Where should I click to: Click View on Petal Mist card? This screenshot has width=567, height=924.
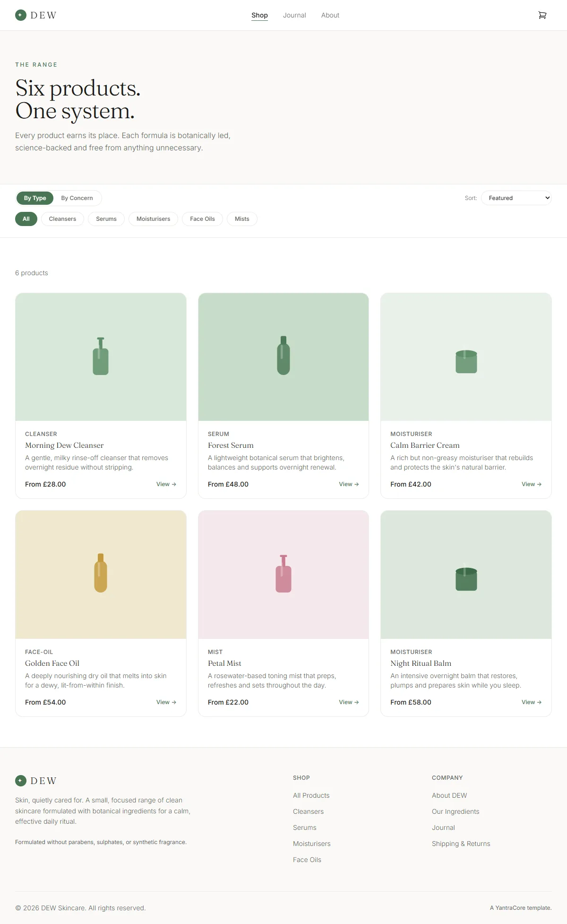349,702
